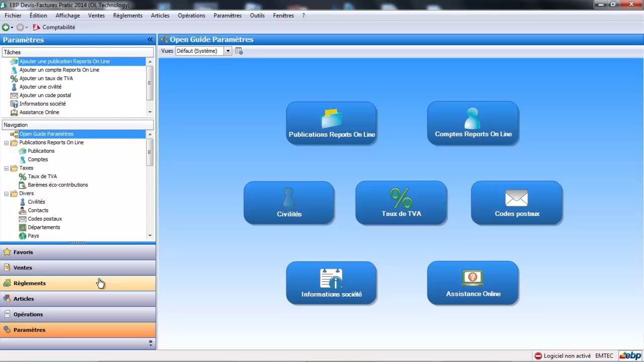Open the Codes postaux envelope tile
This screenshot has width=644, height=362.
click(x=517, y=203)
